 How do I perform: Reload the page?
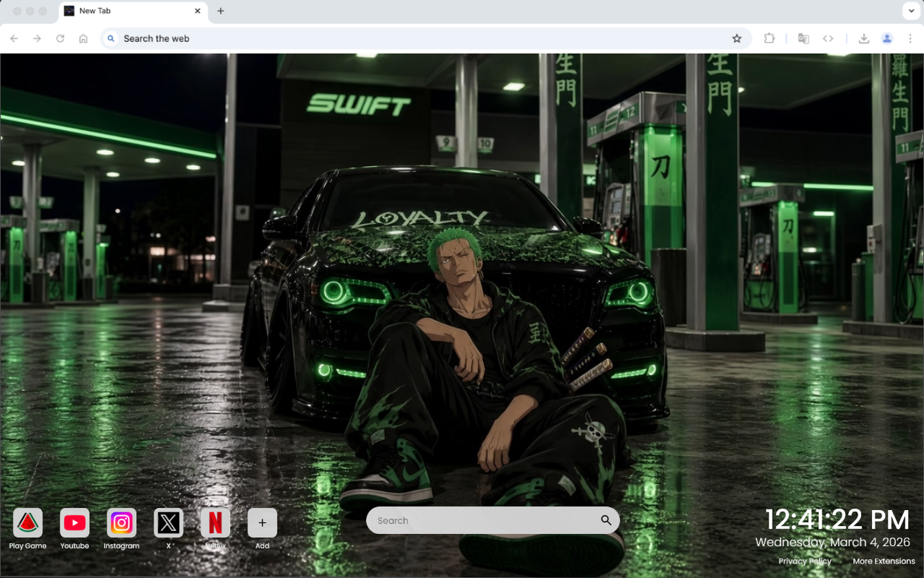click(x=60, y=38)
